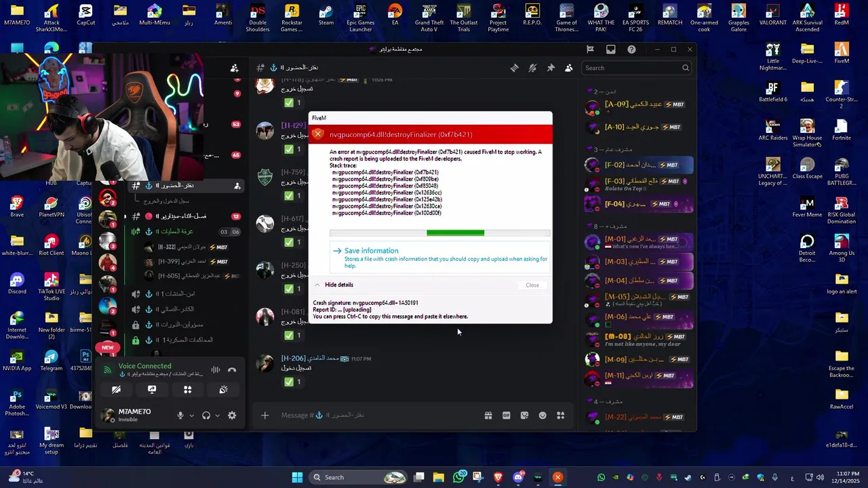Open GIF picker in message bar
Image resolution: width=868 pixels, height=488 pixels.
[x=506, y=415]
